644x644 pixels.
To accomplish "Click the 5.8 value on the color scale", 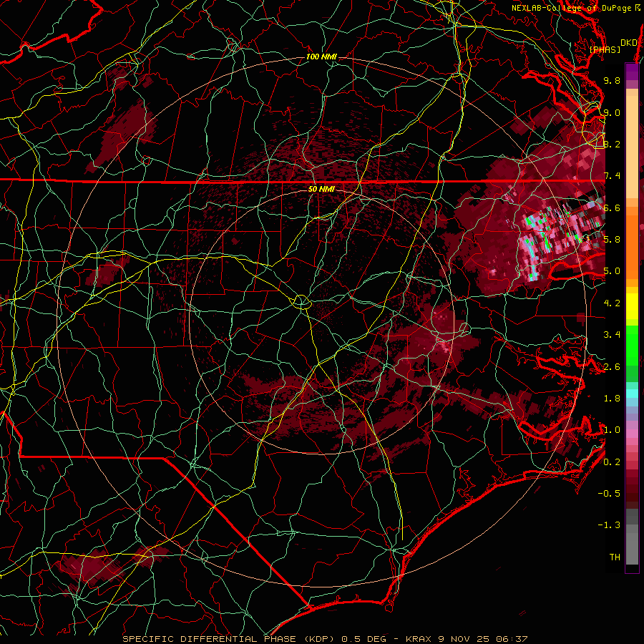I will point(612,240).
